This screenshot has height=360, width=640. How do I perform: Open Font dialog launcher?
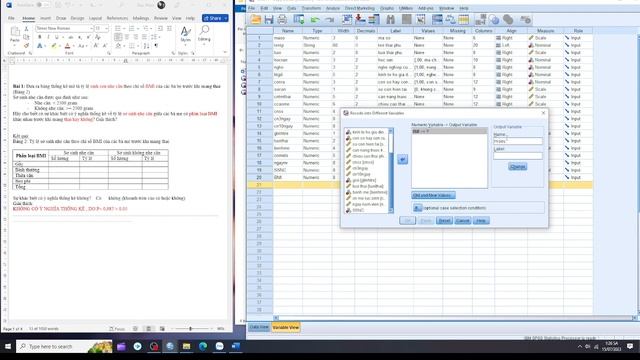[x=109, y=53]
